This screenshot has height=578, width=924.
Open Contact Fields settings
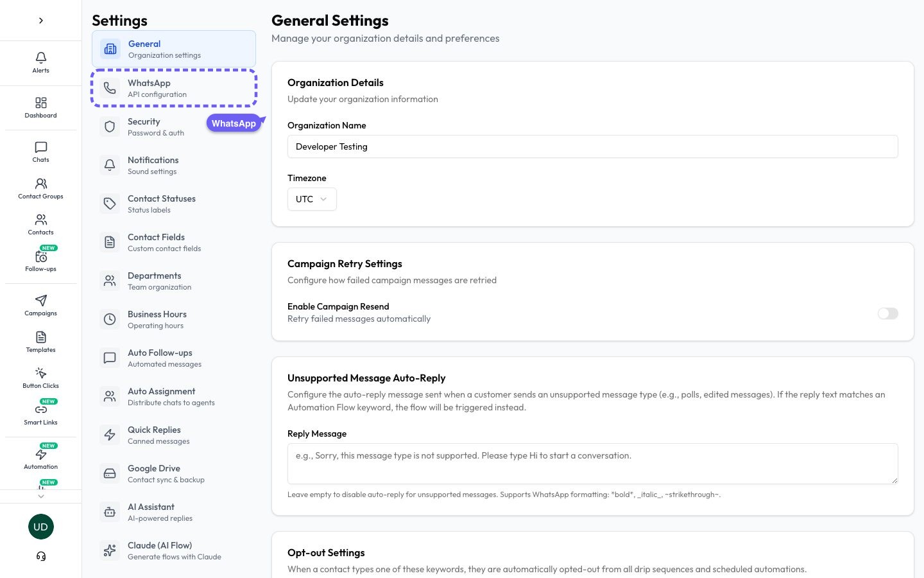pos(174,242)
